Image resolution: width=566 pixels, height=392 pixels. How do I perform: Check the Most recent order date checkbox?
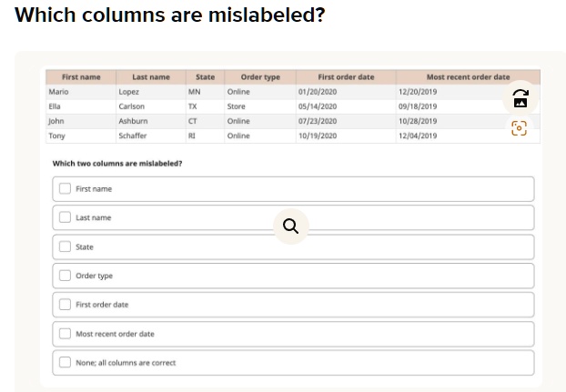[65, 334]
